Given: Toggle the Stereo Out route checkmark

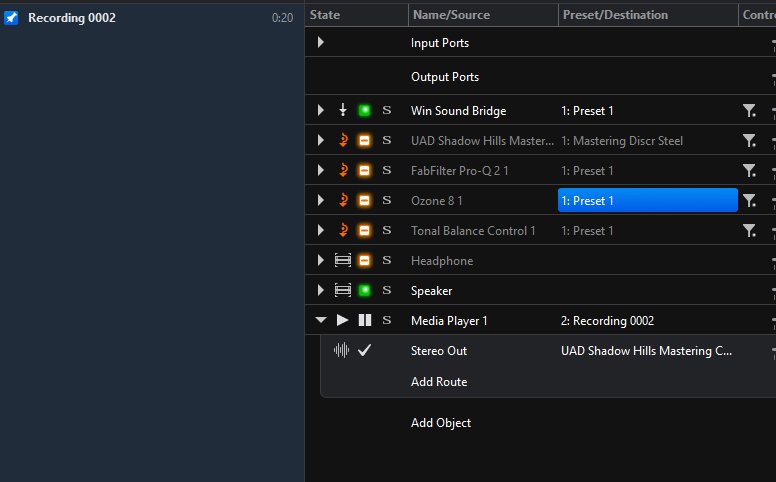Looking at the screenshot, I should (364, 350).
